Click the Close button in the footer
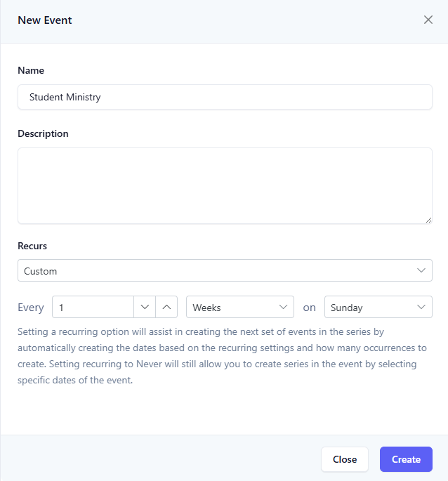Viewport: 448px width, 481px height. pos(345,459)
